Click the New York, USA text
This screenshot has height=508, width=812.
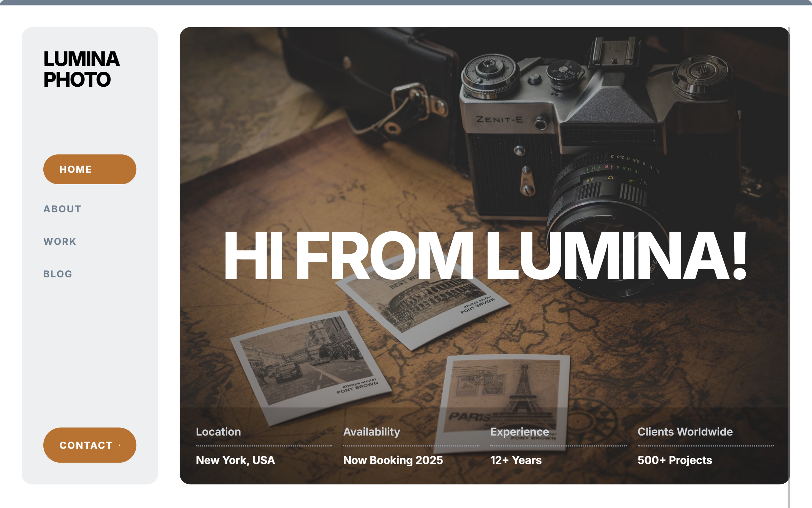coord(235,460)
